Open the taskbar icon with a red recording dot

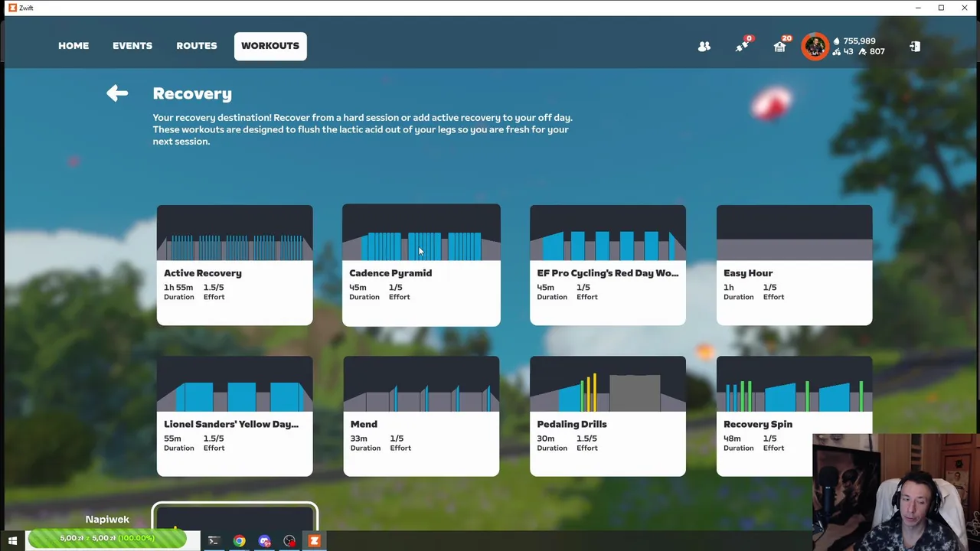(289, 541)
